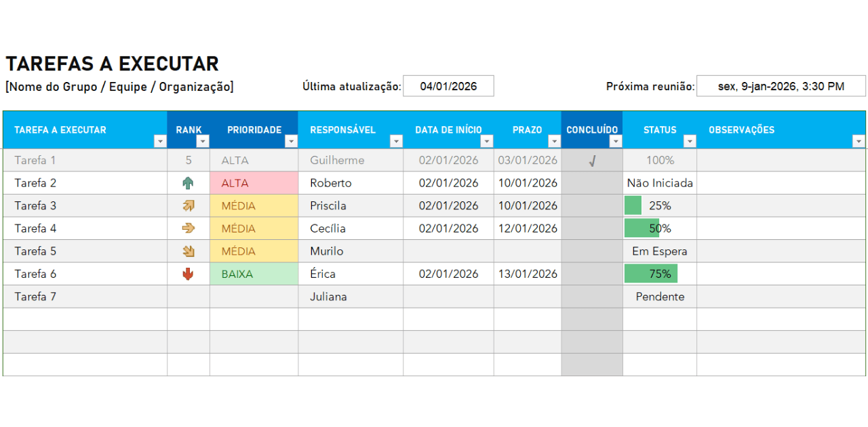
Task: Open the Status column filter dropdown
Action: [x=690, y=141]
